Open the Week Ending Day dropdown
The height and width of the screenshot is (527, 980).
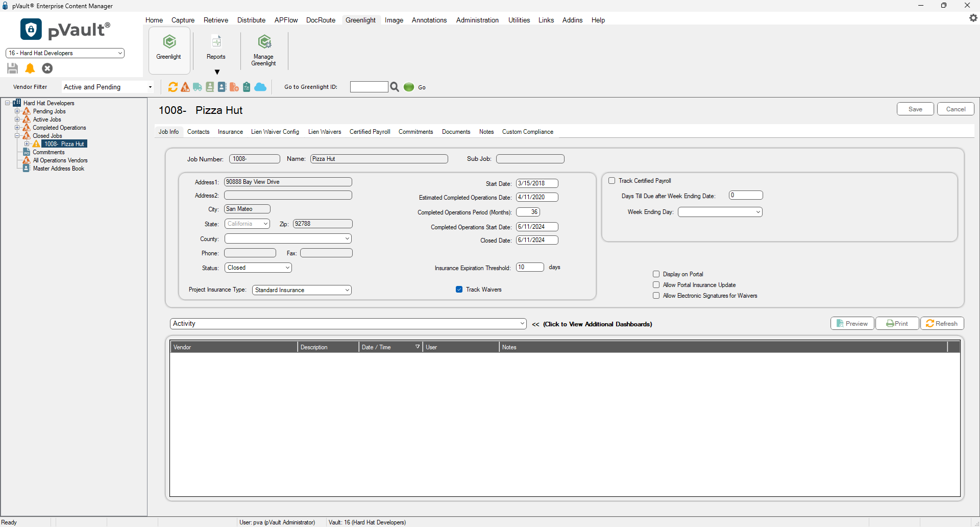click(720, 212)
